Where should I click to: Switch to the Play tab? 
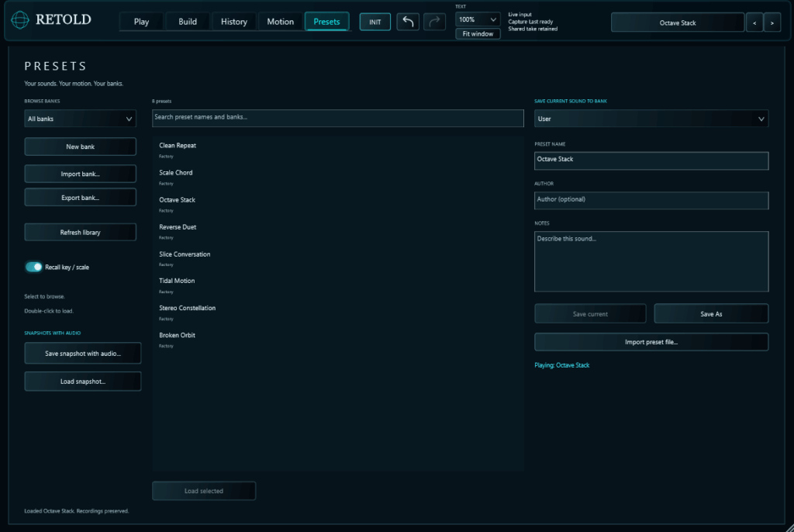[141, 22]
